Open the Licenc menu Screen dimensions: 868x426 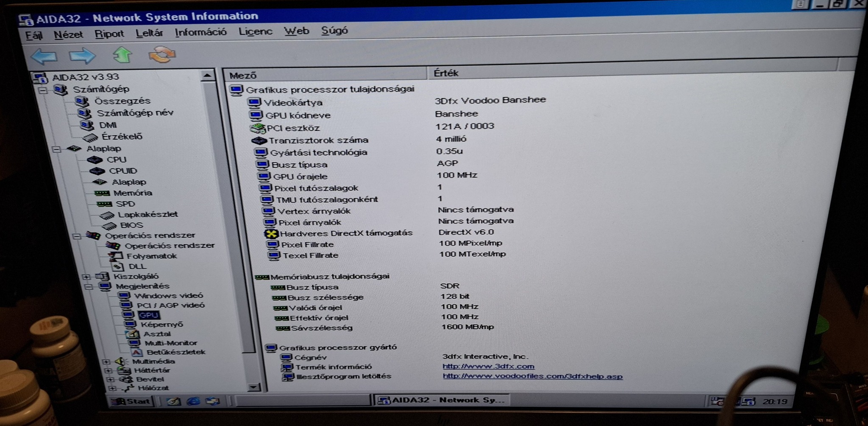(x=256, y=31)
